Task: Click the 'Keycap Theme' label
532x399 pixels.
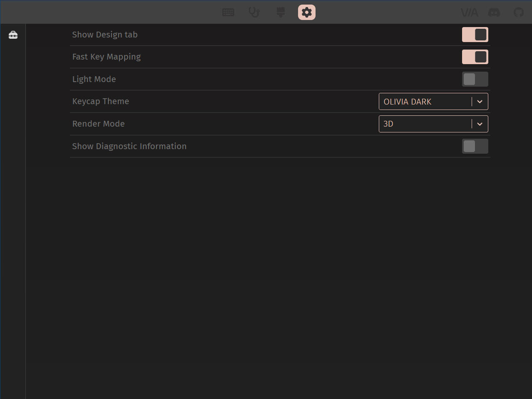Action: tap(101, 102)
